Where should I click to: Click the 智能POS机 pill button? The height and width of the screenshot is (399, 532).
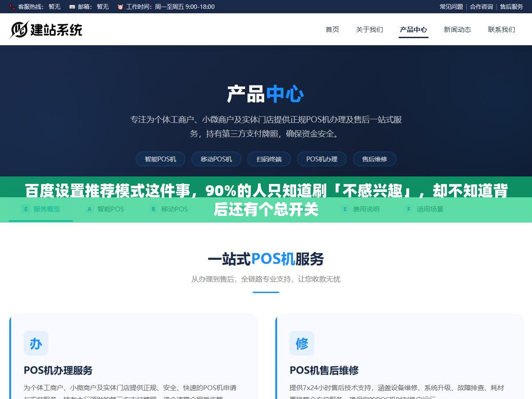coord(160,159)
